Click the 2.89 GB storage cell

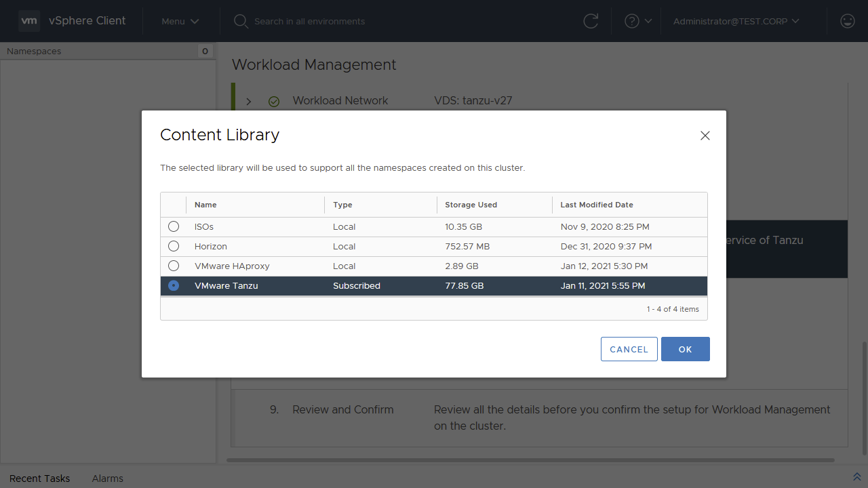point(462,266)
